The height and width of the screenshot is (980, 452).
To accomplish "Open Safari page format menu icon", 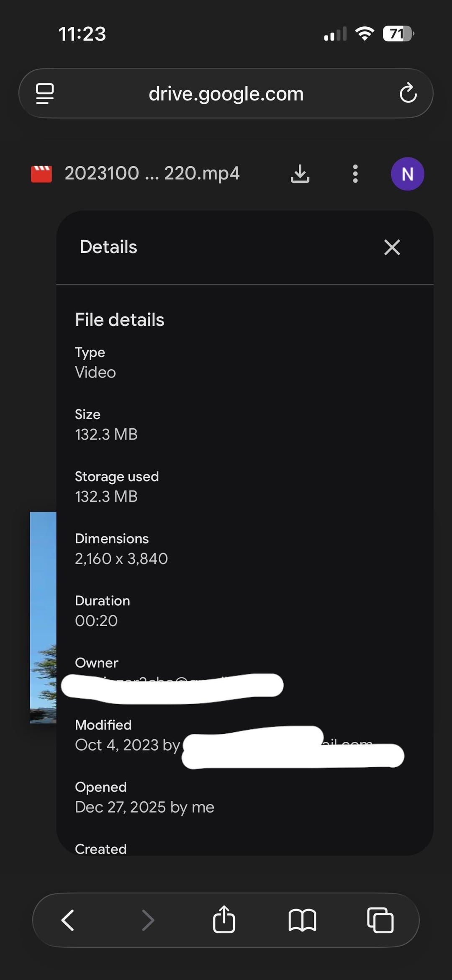I will click(x=45, y=93).
